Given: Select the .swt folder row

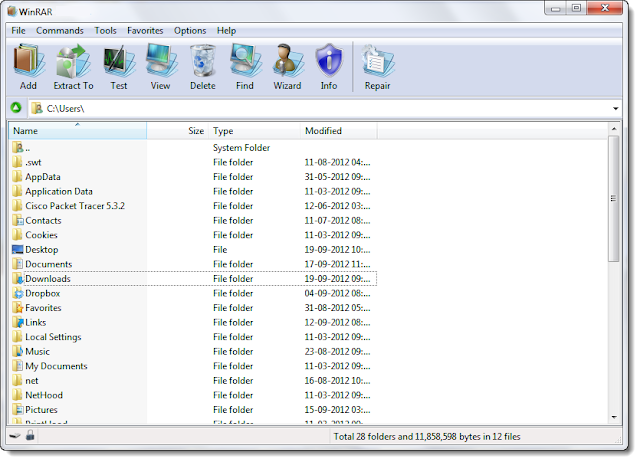Looking at the screenshot, I should pyautogui.click(x=192, y=162).
